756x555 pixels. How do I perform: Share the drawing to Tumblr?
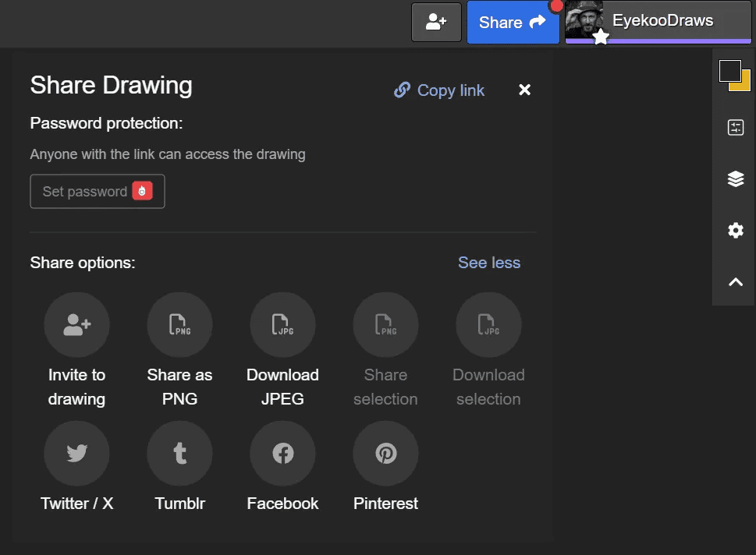(179, 454)
